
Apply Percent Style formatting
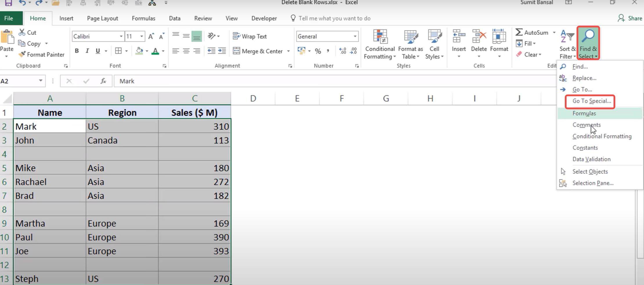point(318,51)
